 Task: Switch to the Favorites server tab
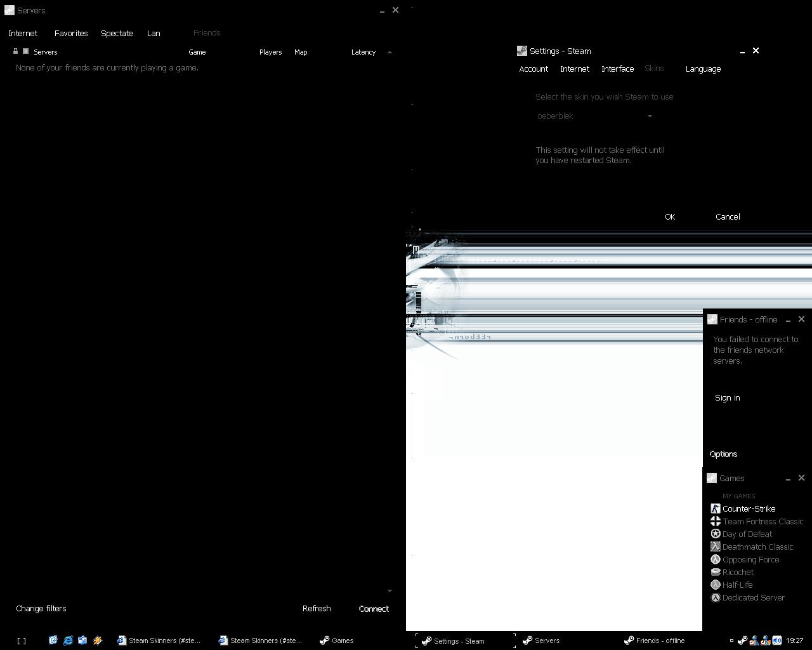(71, 33)
